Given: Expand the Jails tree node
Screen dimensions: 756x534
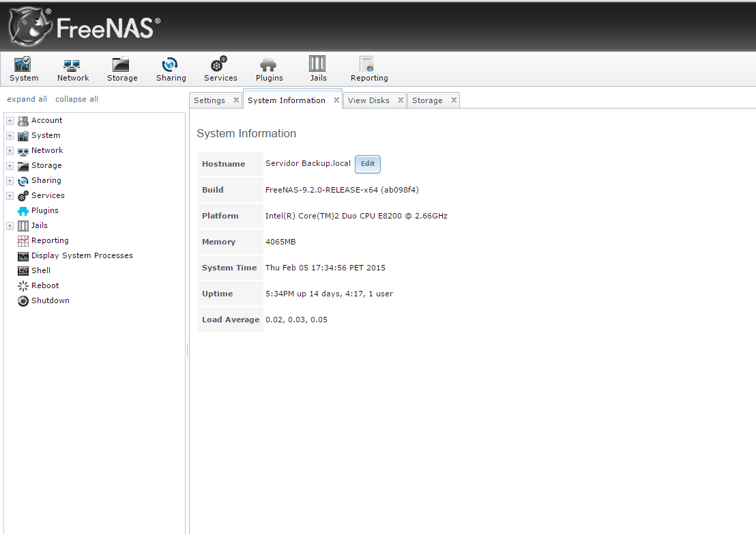Looking at the screenshot, I should [x=10, y=225].
